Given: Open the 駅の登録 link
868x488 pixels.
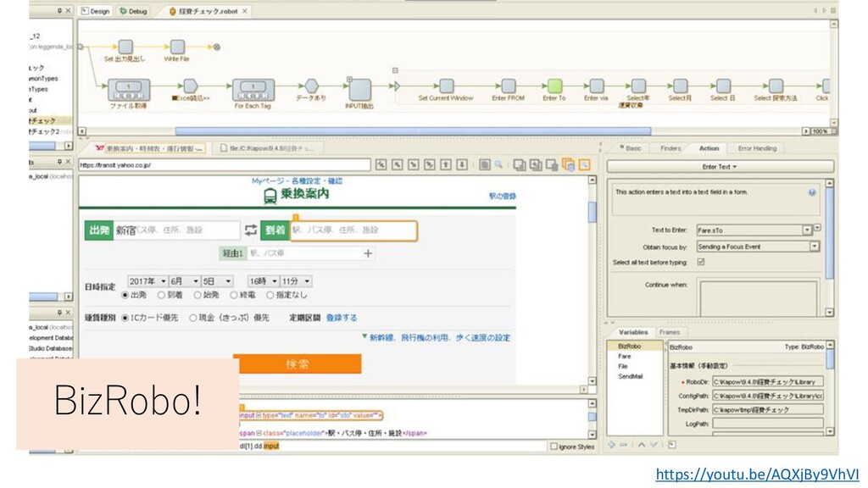Looking at the screenshot, I should point(502,196).
